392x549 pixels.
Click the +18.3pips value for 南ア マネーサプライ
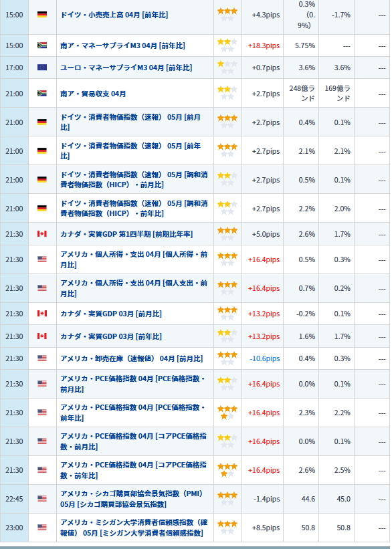(264, 46)
